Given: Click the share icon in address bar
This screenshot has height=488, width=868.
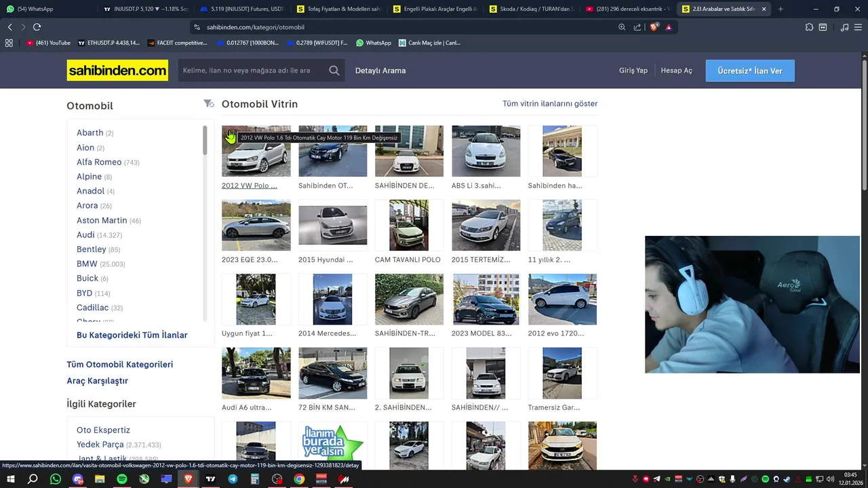Looking at the screenshot, I should tap(637, 27).
